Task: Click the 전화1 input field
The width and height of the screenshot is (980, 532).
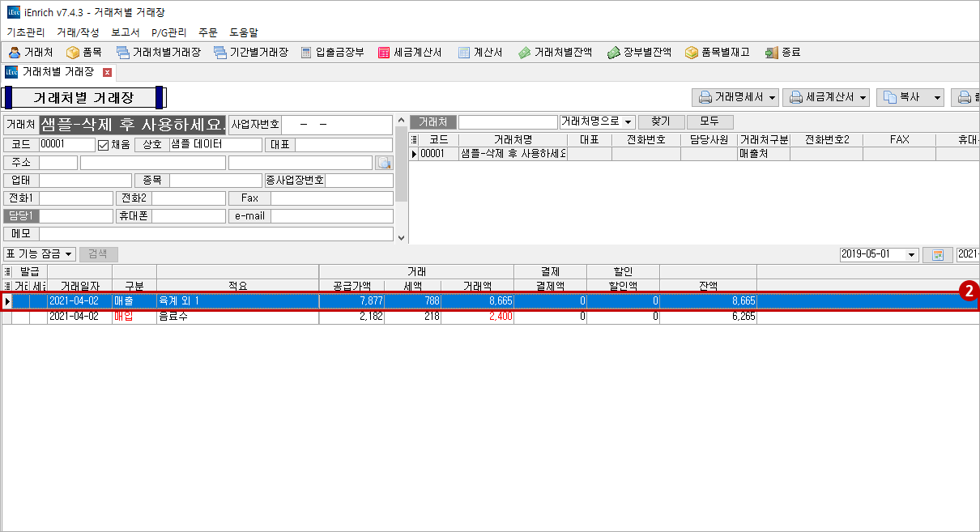Action: (x=76, y=198)
